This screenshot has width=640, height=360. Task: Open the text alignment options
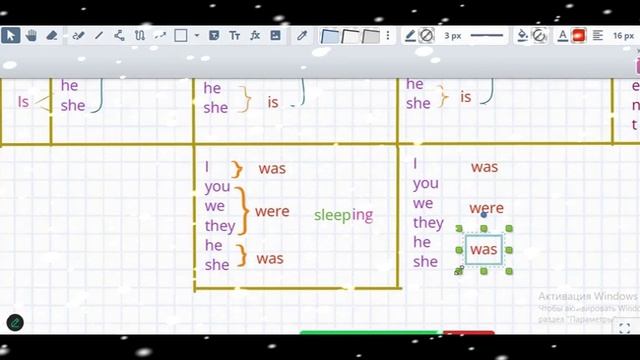(x=598, y=36)
